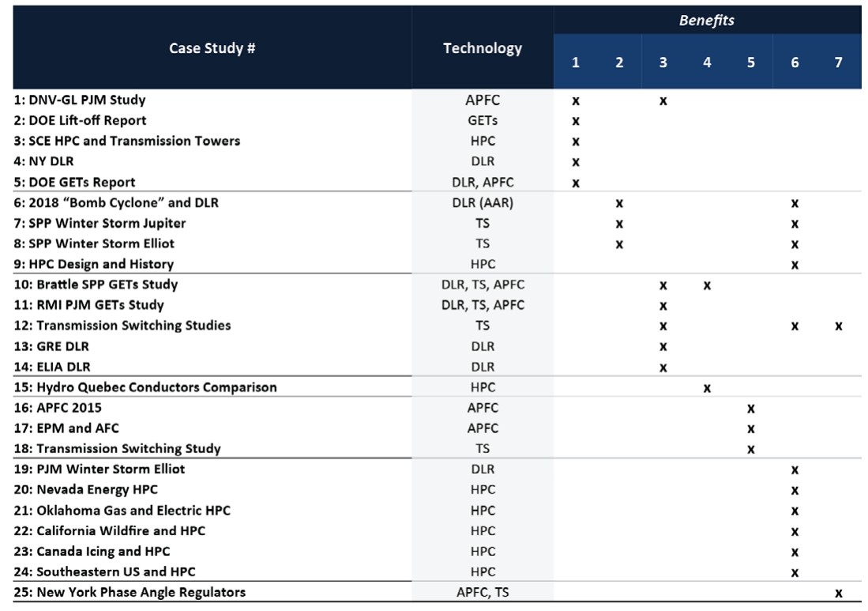This screenshot has width=868, height=611.
Task: Click row '2: DOE Lift-off Report'
Action: coord(438,121)
